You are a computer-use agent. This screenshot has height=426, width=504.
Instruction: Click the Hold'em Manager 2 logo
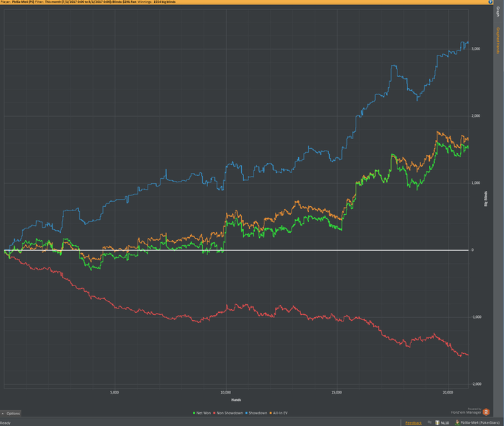click(x=486, y=412)
